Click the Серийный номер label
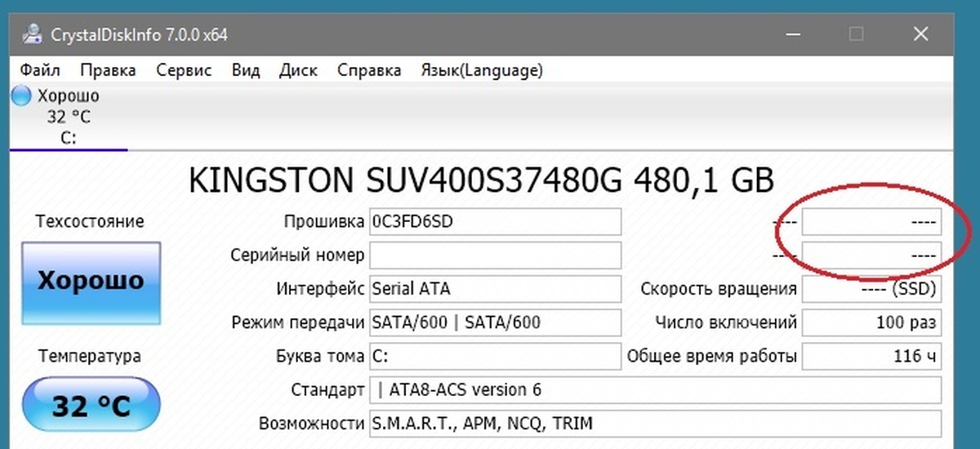980x449 pixels. [x=297, y=255]
